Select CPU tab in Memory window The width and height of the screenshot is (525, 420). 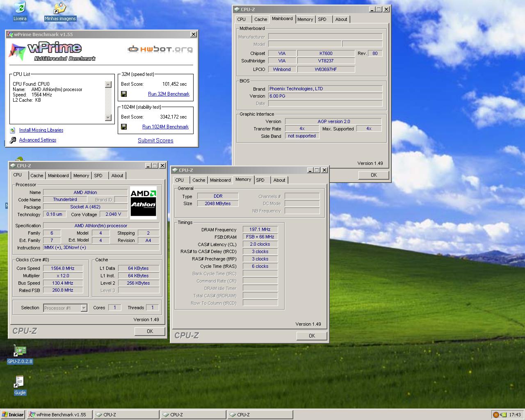click(180, 180)
